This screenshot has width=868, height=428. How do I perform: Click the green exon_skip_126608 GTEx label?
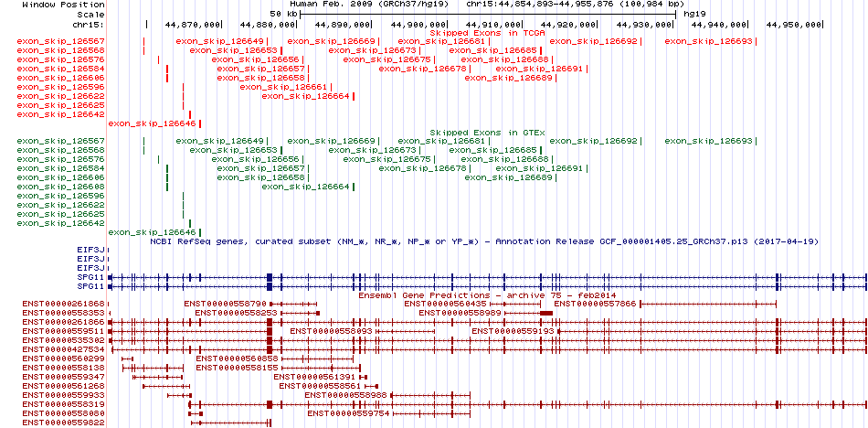pos(61,187)
